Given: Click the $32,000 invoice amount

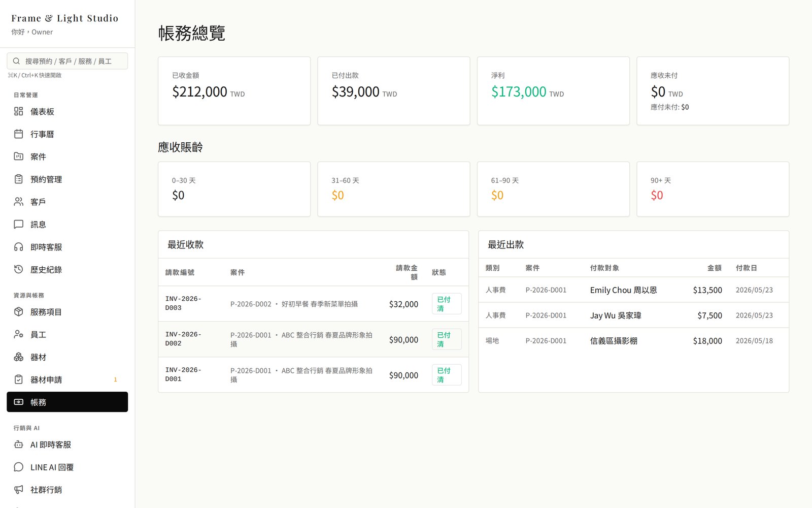Looking at the screenshot, I should [x=403, y=304].
